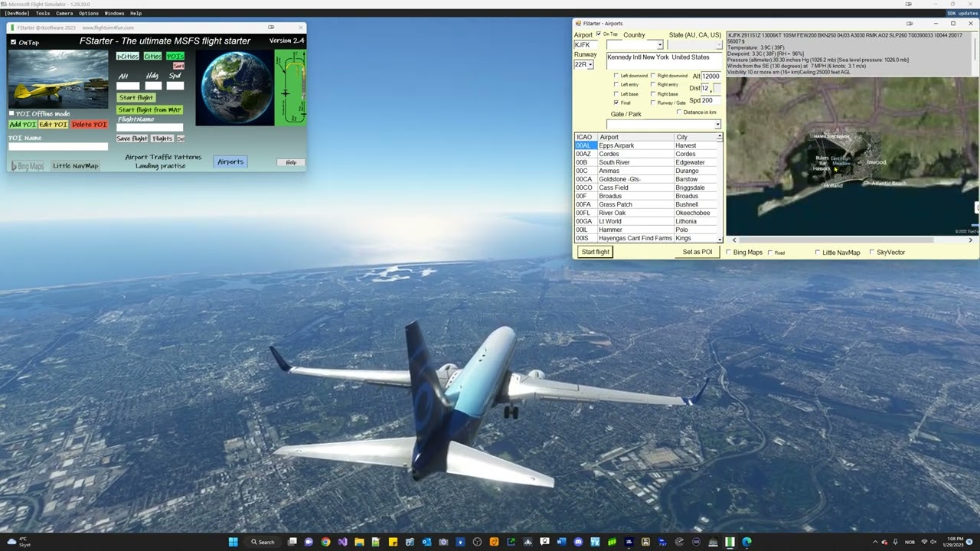Open the Airports button in FStarter
This screenshot has height=551, width=980.
(230, 161)
